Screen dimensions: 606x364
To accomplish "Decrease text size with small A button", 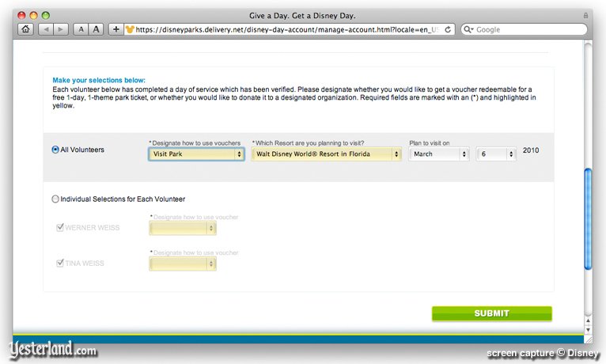I will tap(81, 29).
